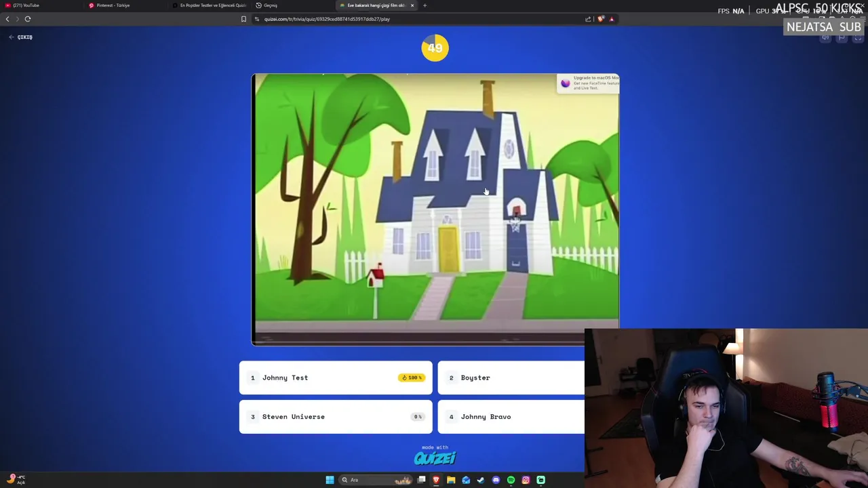Image resolution: width=868 pixels, height=488 pixels.
Task: Open the Mail app on taskbar
Action: (466, 480)
